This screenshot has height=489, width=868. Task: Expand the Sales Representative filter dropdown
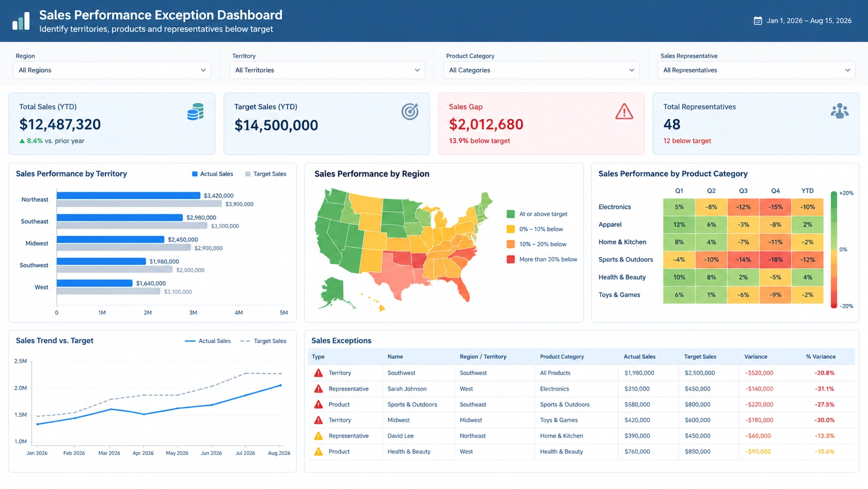click(x=756, y=70)
